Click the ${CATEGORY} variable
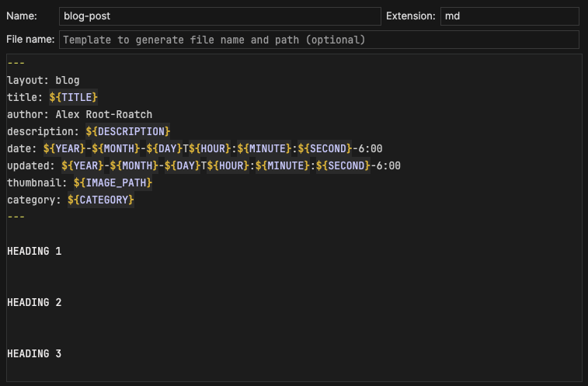The image size is (588, 386). pyautogui.click(x=101, y=200)
